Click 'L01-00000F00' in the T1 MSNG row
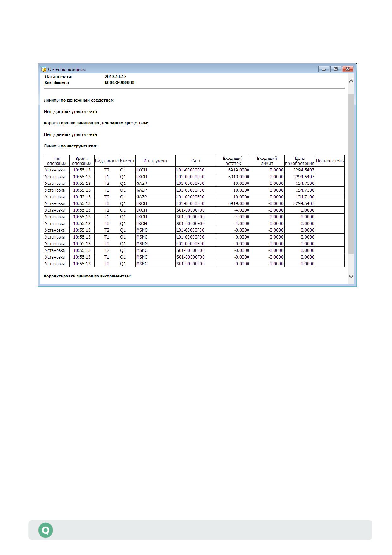Screen dimensions: 392x555 190,237
